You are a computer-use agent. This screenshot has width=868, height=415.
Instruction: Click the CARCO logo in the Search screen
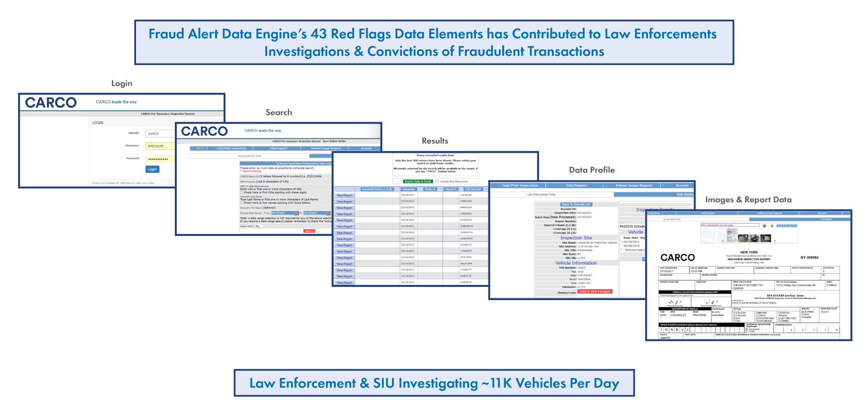pyautogui.click(x=204, y=131)
